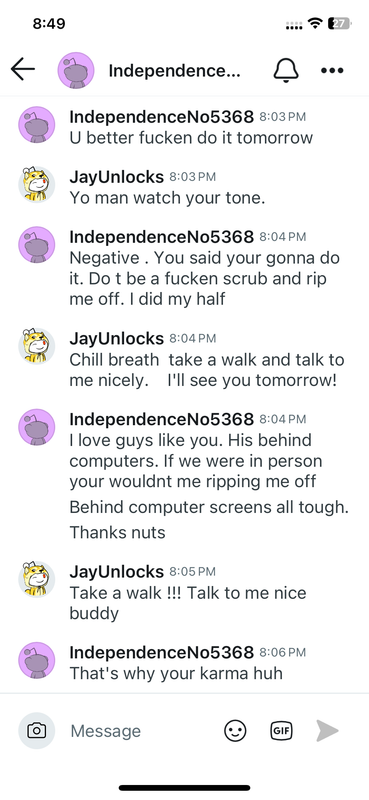Select the message 'That's why your karma huh'

[176, 673]
